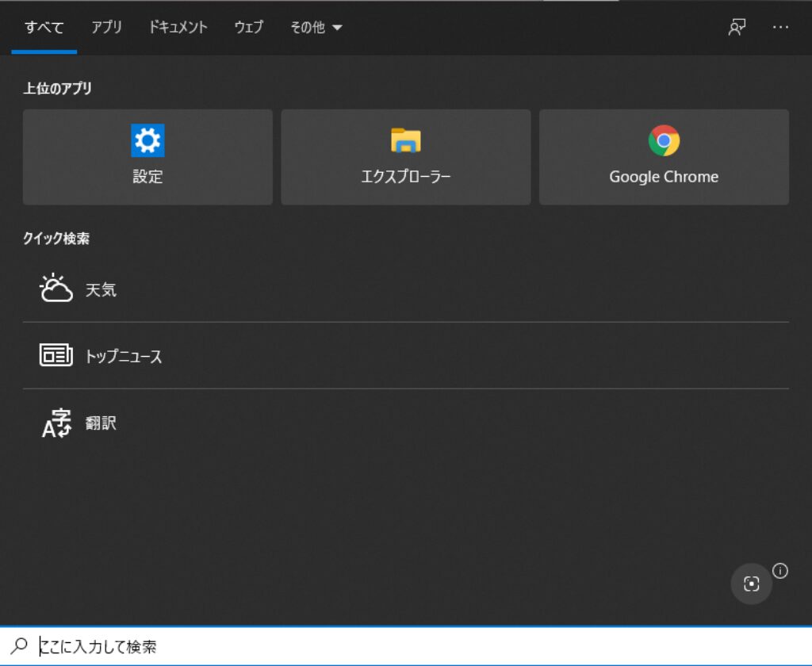Run quick search 天気
The width and height of the screenshot is (812, 666).
coord(405,289)
